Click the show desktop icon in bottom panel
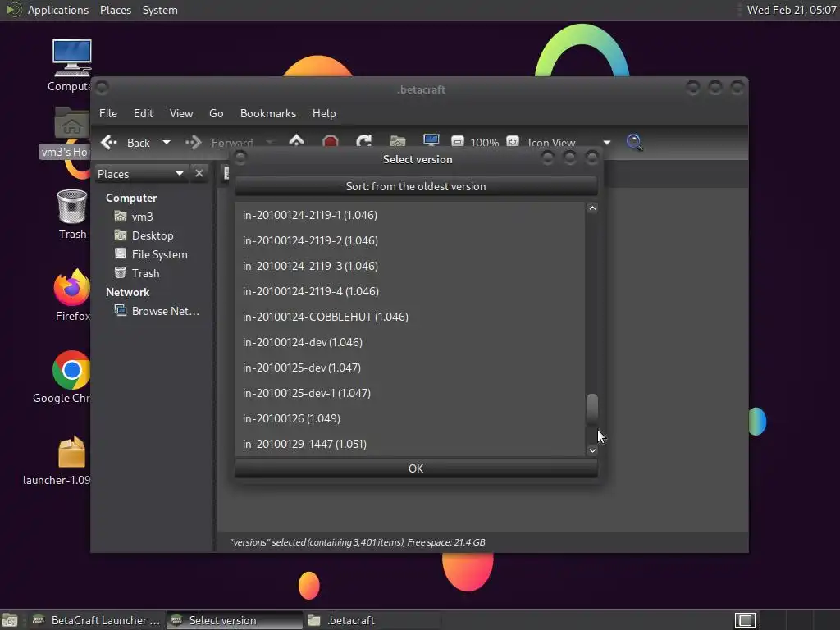 pyautogui.click(x=10, y=620)
